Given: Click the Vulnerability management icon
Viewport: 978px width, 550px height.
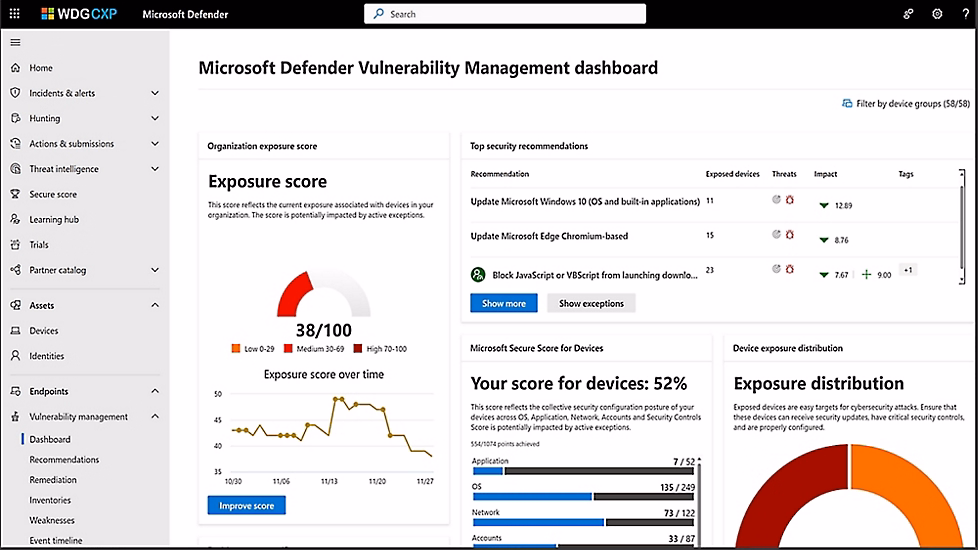Looking at the screenshot, I should [x=16, y=417].
